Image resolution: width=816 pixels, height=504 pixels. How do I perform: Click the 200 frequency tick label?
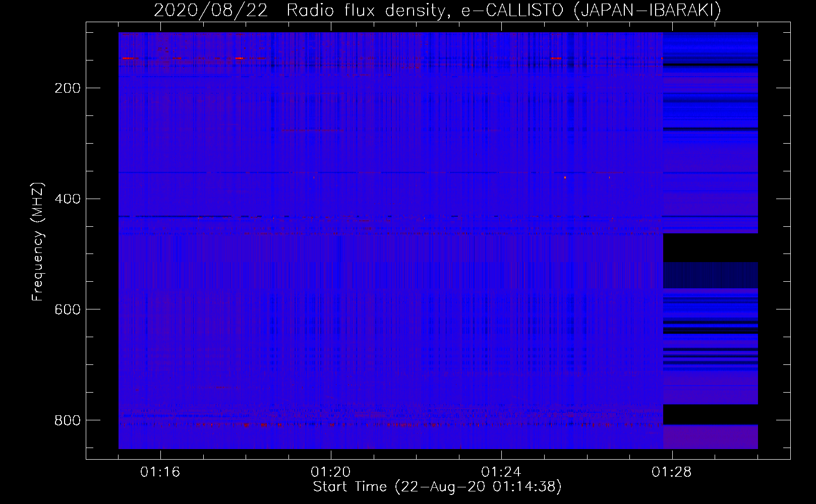(x=68, y=88)
